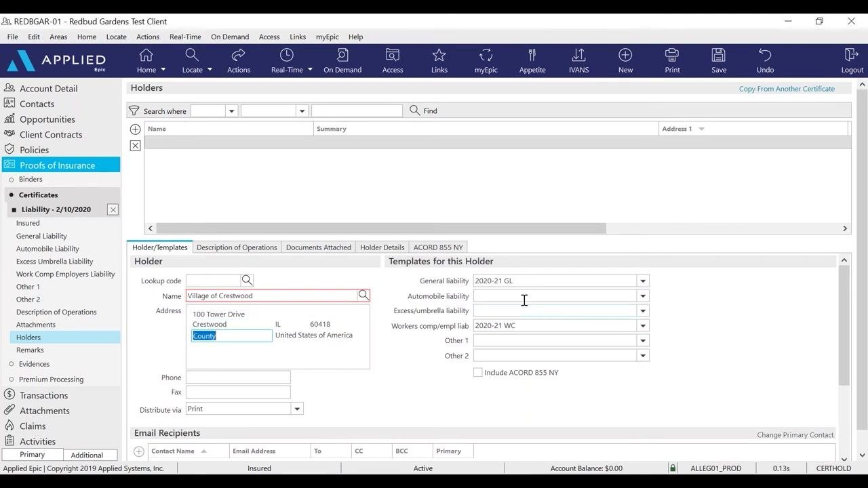The height and width of the screenshot is (488, 868).
Task: Open the Distribute via dropdown
Action: point(296,409)
